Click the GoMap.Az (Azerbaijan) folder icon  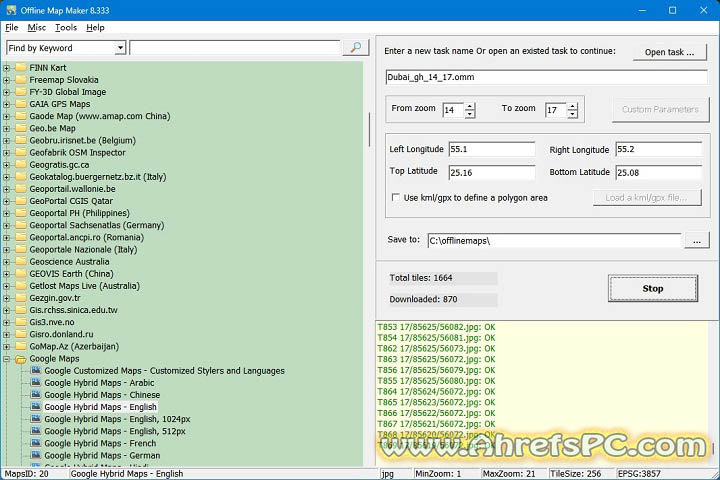click(21, 346)
